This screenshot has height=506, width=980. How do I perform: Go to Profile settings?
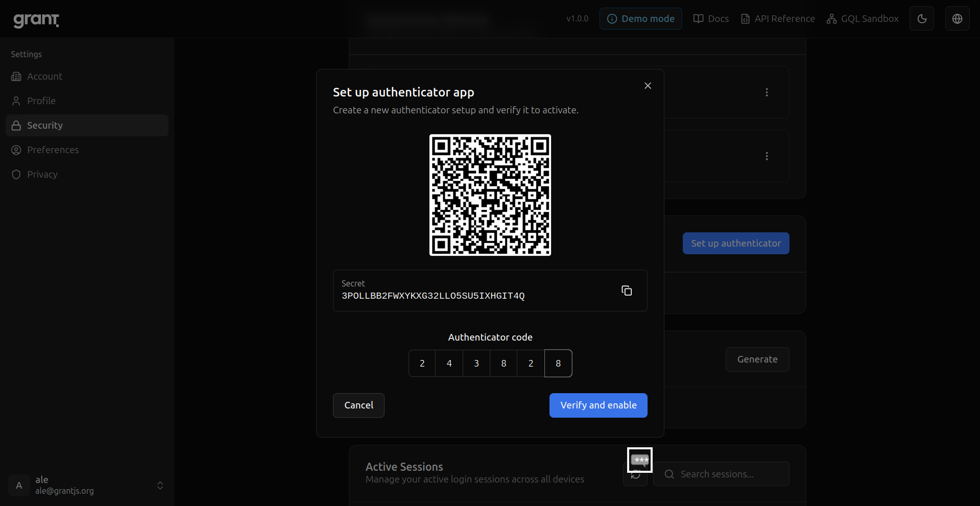[x=87, y=101]
